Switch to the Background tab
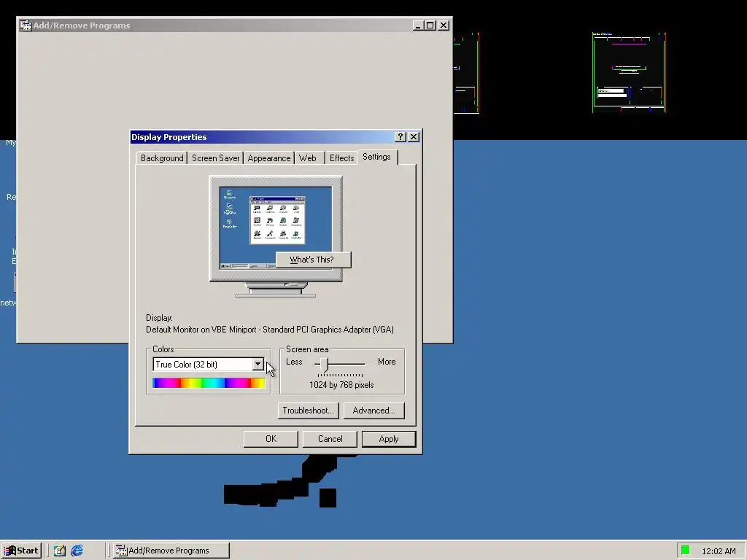 161,158
